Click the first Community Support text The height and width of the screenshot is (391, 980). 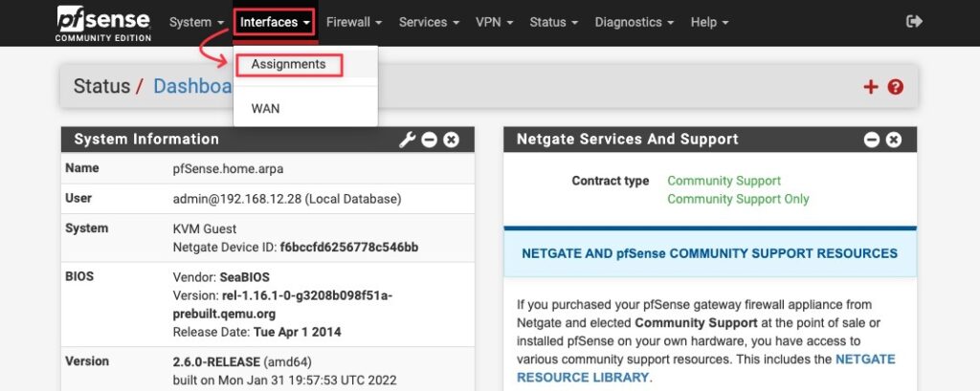tap(724, 181)
